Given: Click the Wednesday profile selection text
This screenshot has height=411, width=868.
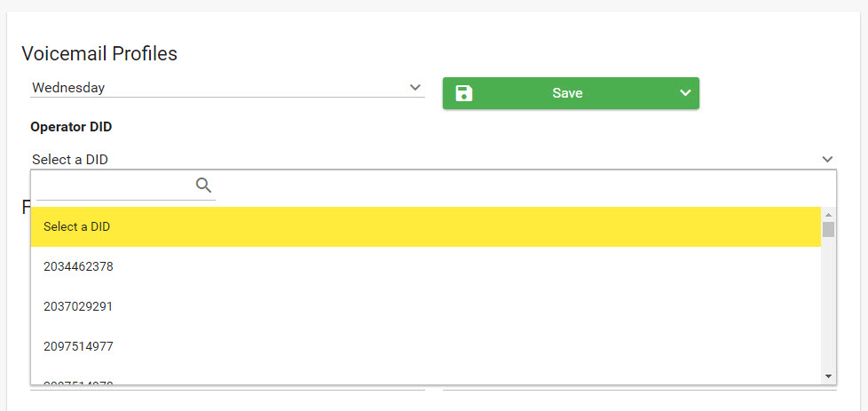Looking at the screenshot, I should click(69, 87).
